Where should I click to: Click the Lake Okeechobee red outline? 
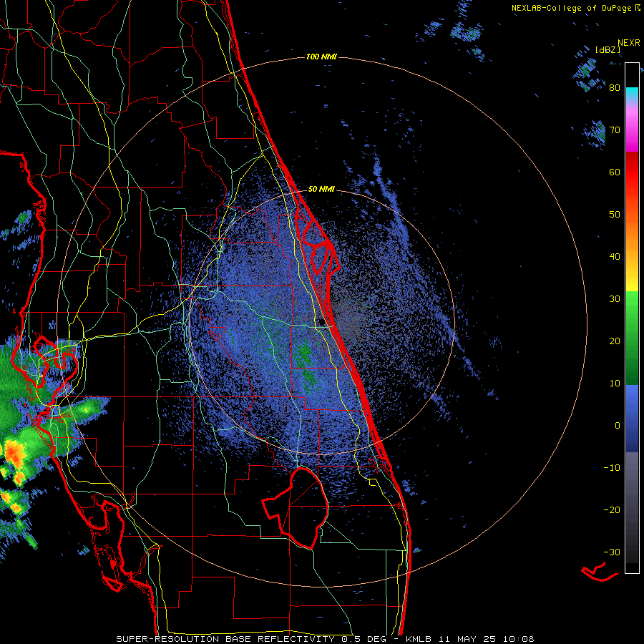[296, 507]
